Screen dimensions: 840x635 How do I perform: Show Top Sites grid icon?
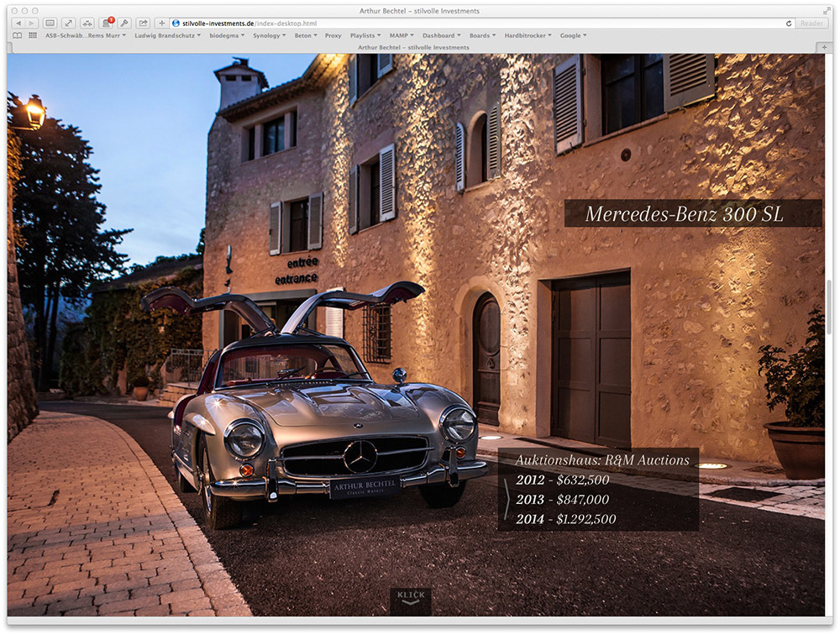coord(33,35)
